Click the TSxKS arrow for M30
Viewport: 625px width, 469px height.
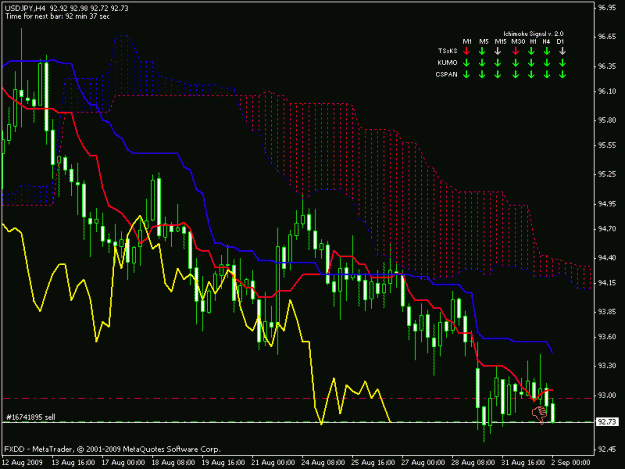[x=515, y=51]
